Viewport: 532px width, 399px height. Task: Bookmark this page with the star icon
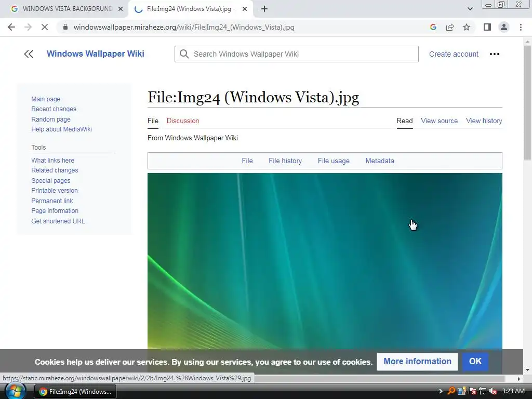click(x=467, y=27)
